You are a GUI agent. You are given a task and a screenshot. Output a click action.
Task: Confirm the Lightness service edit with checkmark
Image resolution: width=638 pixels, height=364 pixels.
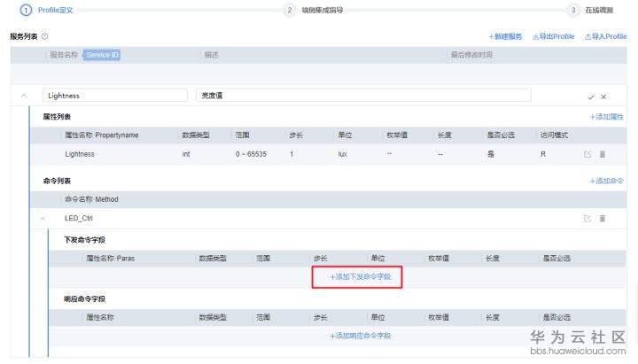pyautogui.click(x=591, y=97)
